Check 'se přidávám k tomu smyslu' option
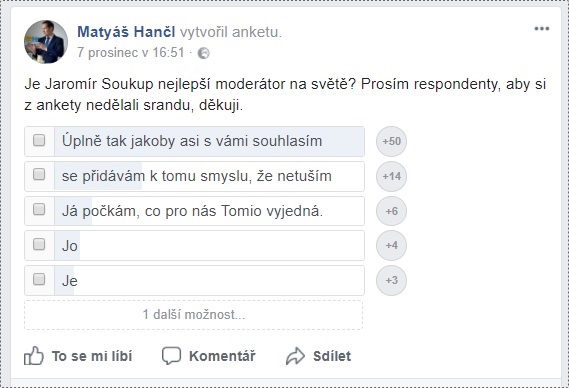569x388 pixels. tap(39, 174)
